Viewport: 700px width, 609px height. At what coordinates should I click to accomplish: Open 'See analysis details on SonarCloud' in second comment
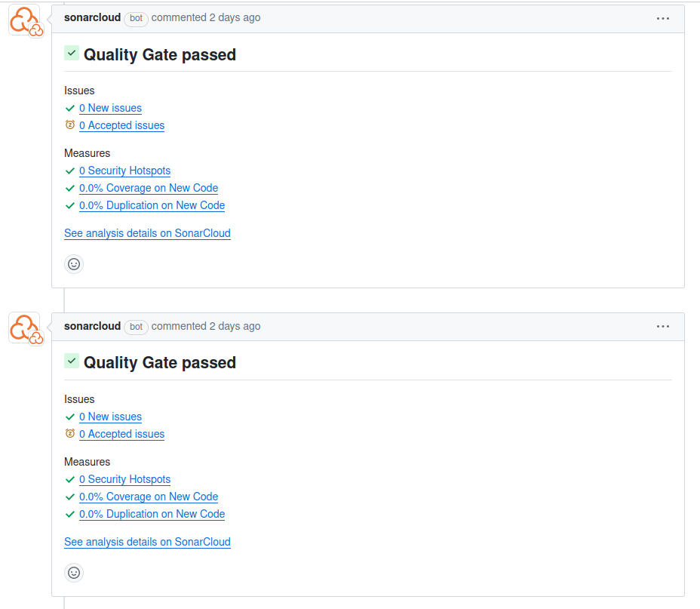[x=147, y=542]
